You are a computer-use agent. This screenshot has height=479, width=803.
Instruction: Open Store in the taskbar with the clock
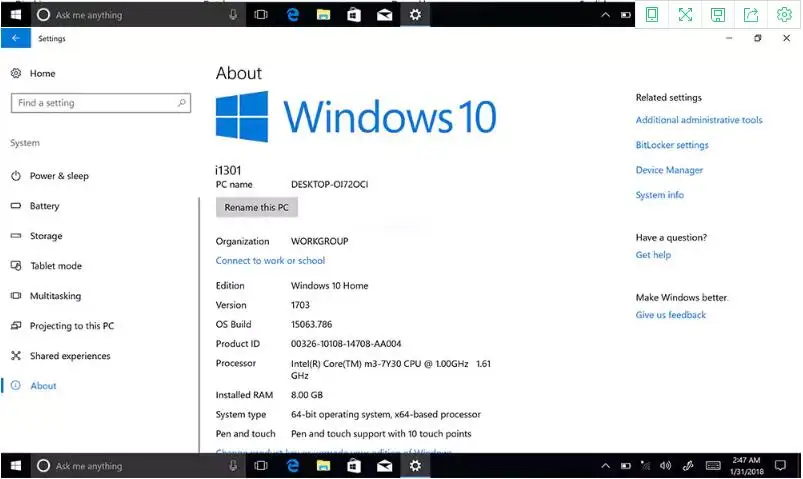tap(354, 465)
